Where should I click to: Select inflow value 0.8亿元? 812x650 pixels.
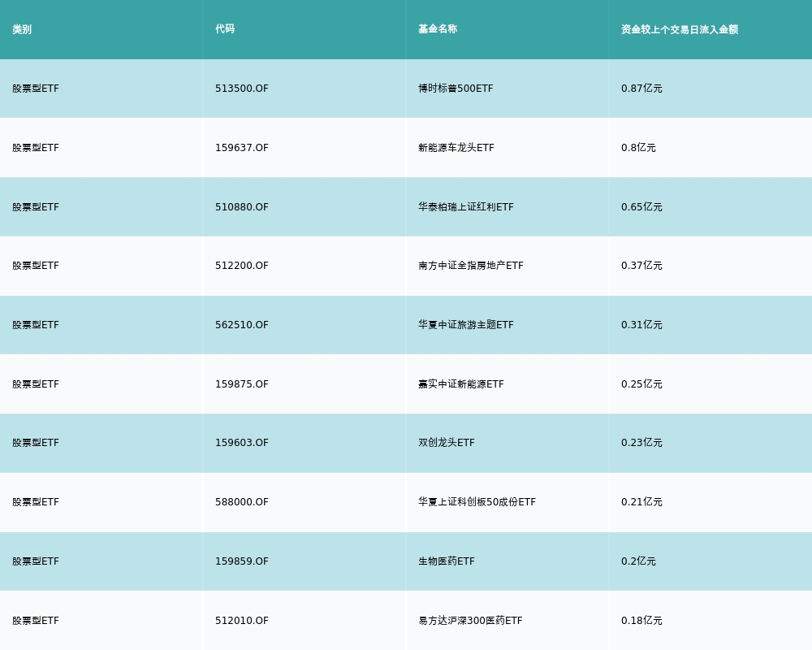pyautogui.click(x=638, y=148)
